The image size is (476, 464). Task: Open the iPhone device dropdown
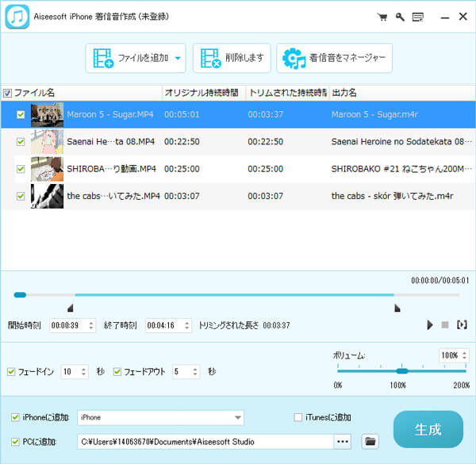pyautogui.click(x=160, y=418)
